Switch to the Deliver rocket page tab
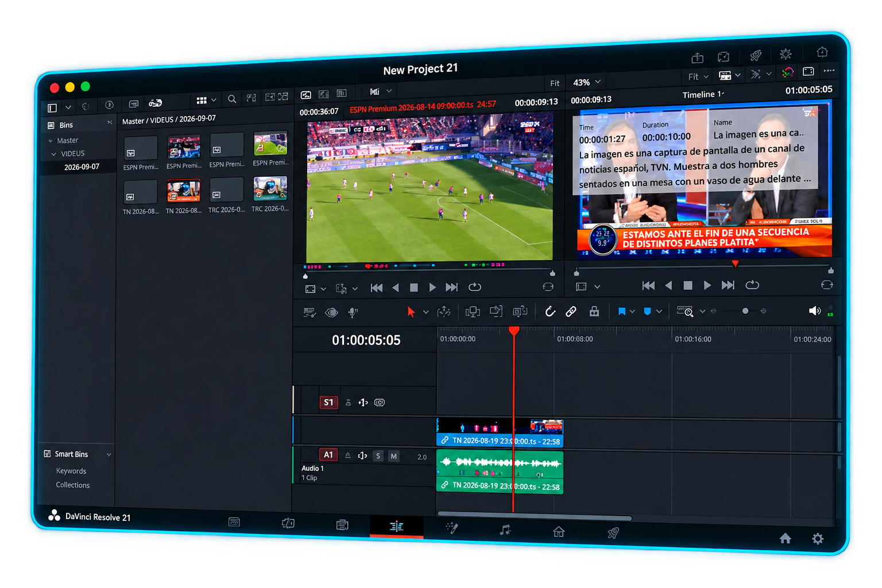This screenshot has width=882, height=588. click(x=613, y=533)
